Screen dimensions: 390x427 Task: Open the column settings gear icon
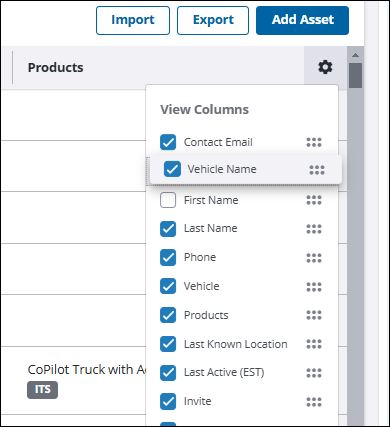(x=325, y=67)
